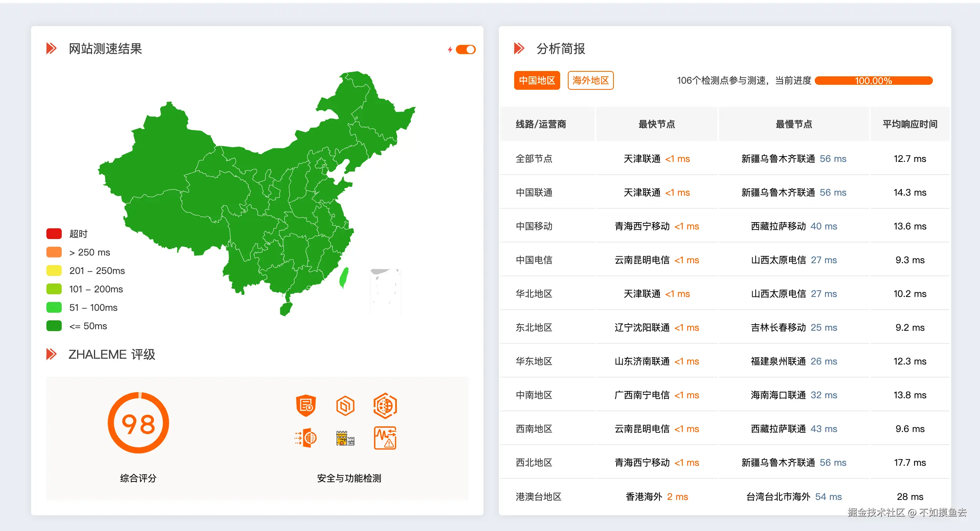980x531 pixels.
Task: Click the 100.00% progress bar
Action: pyautogui.click(x=873, y=81)
